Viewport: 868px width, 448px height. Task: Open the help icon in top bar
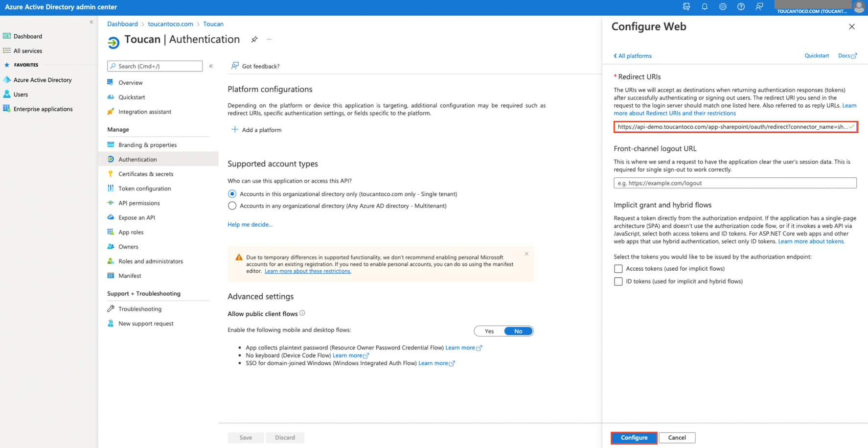pos(741,7)
